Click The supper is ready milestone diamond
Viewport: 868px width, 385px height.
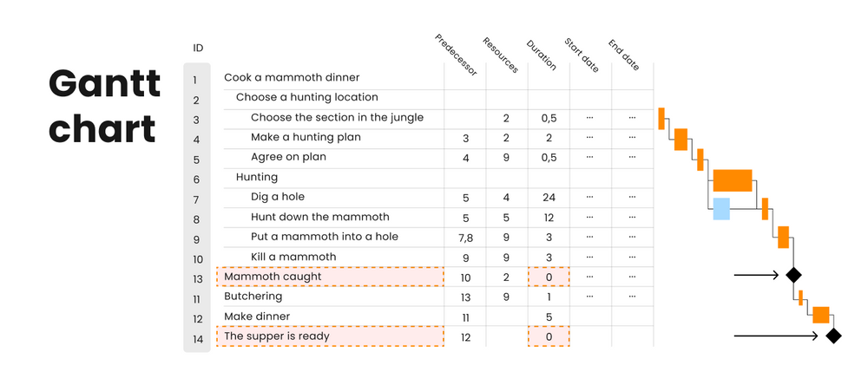point(833,336)
